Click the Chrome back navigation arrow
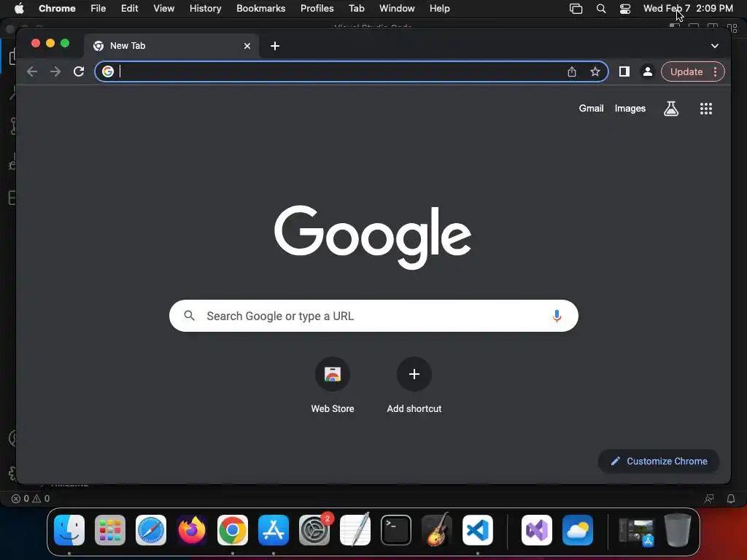 [32, 71]
